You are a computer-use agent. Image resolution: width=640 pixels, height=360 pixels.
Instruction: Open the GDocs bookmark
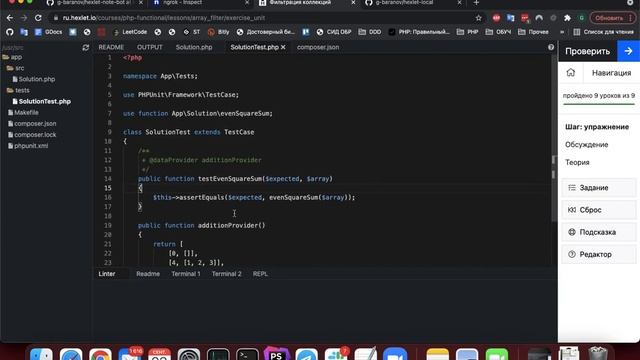pos(49,32)
